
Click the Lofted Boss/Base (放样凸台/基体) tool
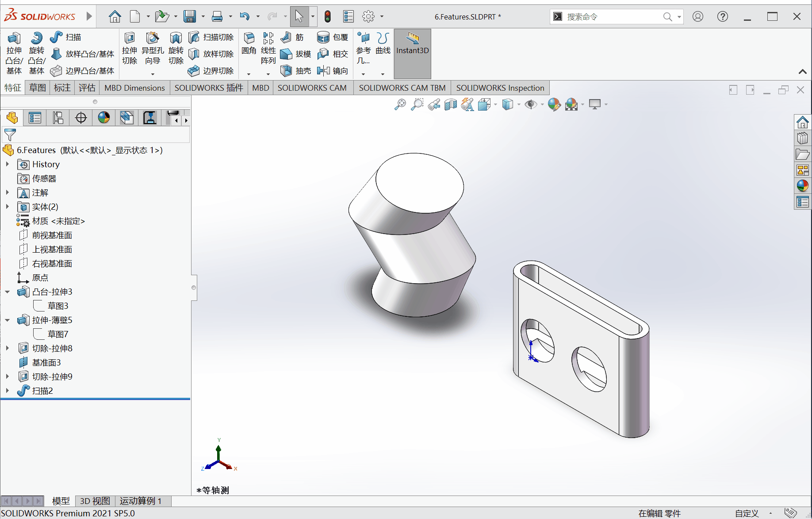coord(83,54)
